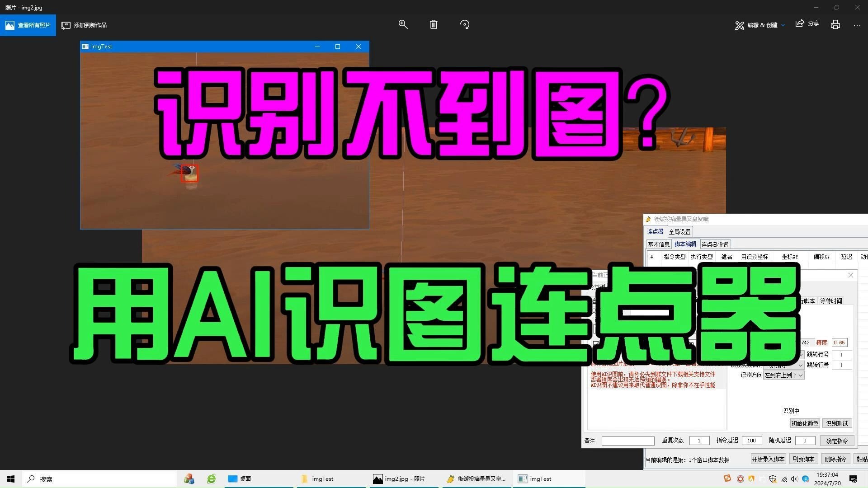Click the taskbar 搜索 search box
Image resolution: width=868 pixels, height=488 pixels.
click(x=99, y=479)
